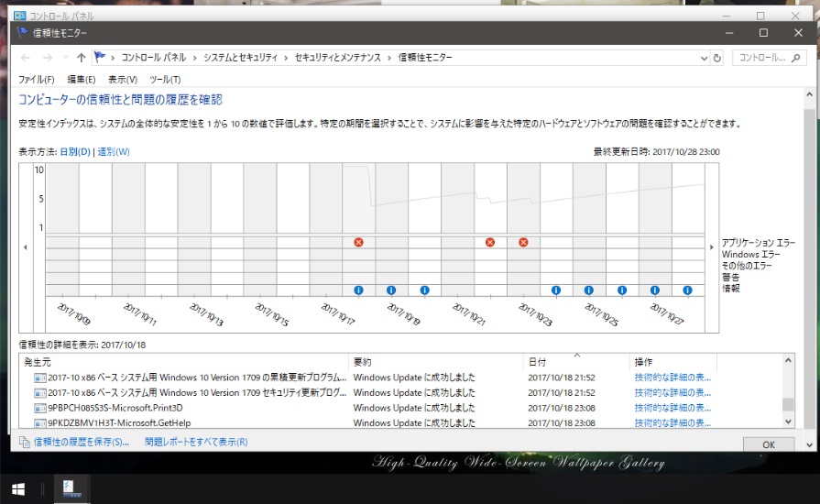The image size is (820, 504).
Task: Open recent locations dropdown beside forward arrow
Action: (x=65, y=58)
